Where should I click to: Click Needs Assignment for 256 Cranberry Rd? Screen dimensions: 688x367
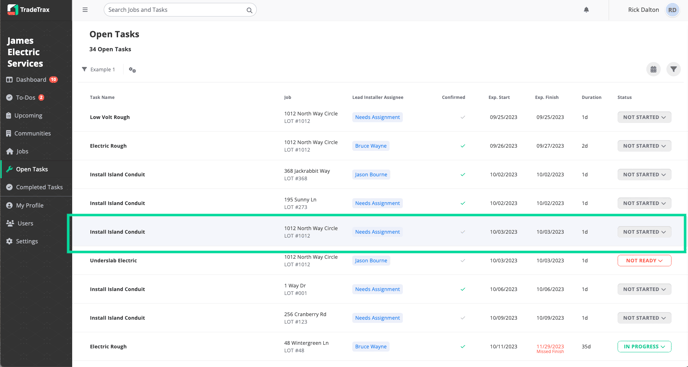coord(377,318)
